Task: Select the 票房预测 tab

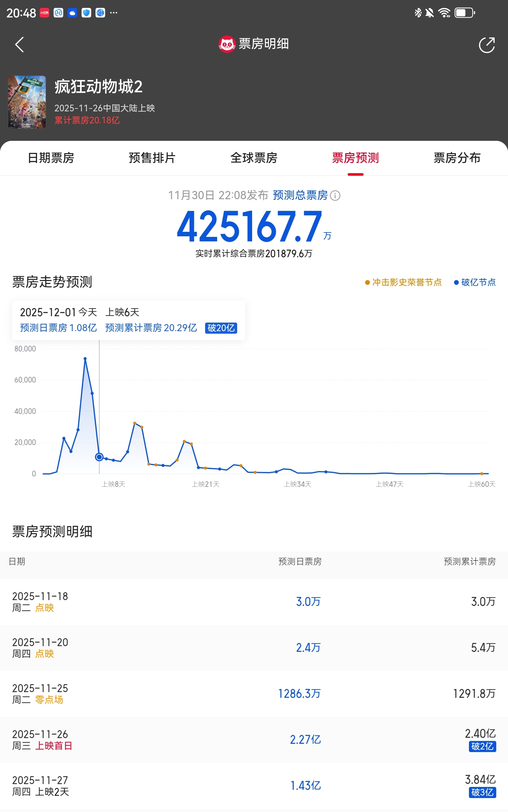Action: [x=356, y=158]
